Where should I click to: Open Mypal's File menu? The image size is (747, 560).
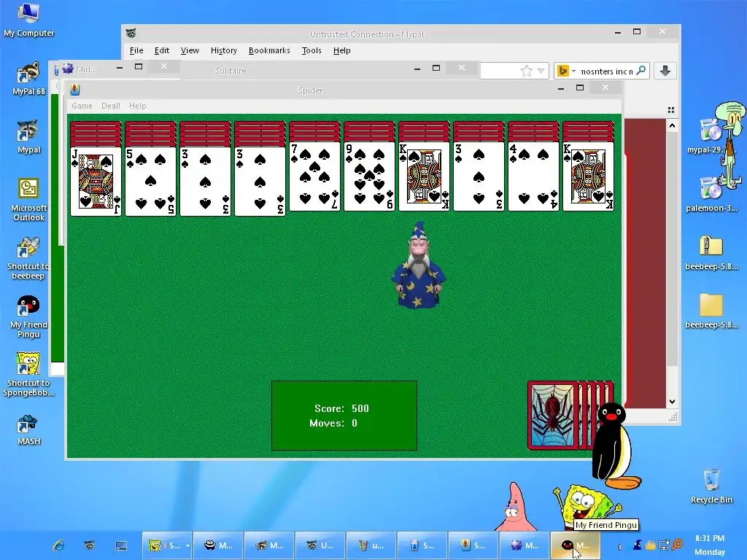point(136,50)
